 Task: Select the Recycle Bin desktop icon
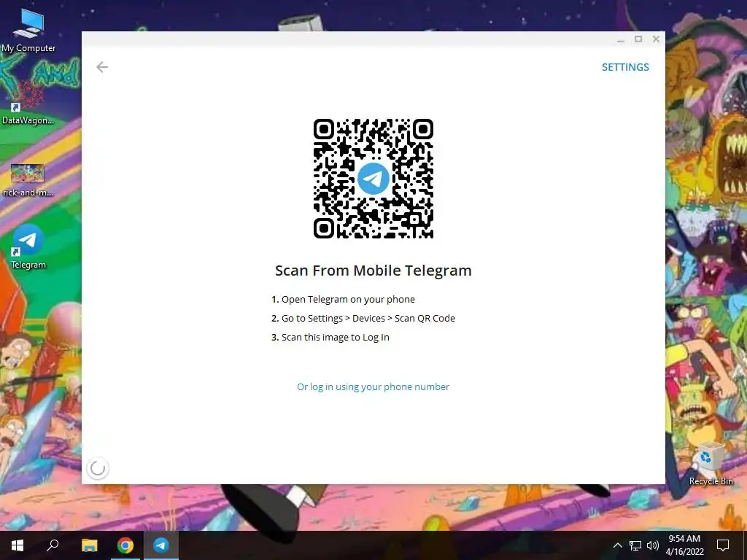coord(711,464)
